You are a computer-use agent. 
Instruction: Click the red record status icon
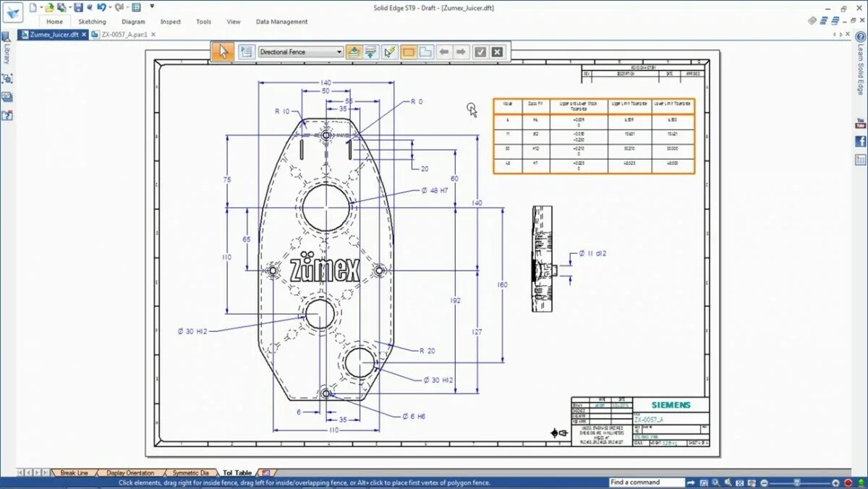(x=848, y=482)
